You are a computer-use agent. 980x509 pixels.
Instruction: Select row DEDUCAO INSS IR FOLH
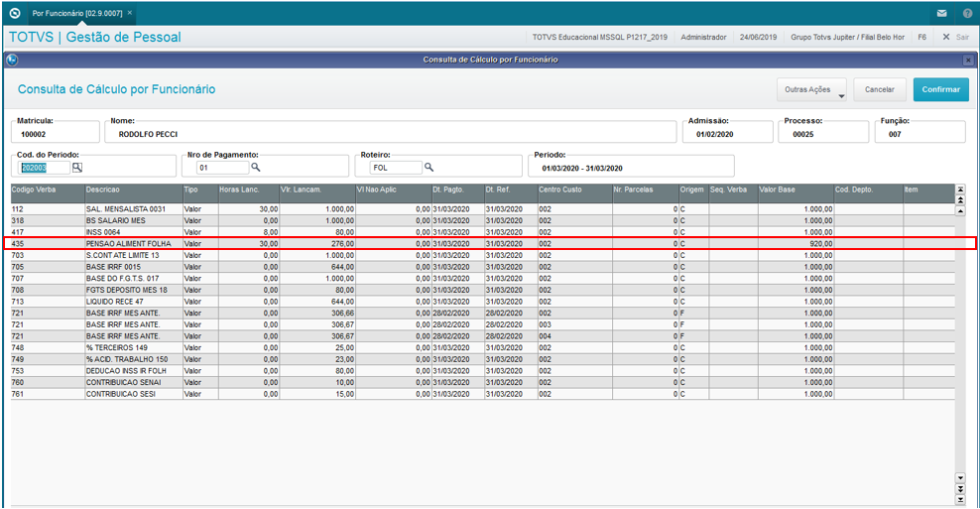[482, 371]
